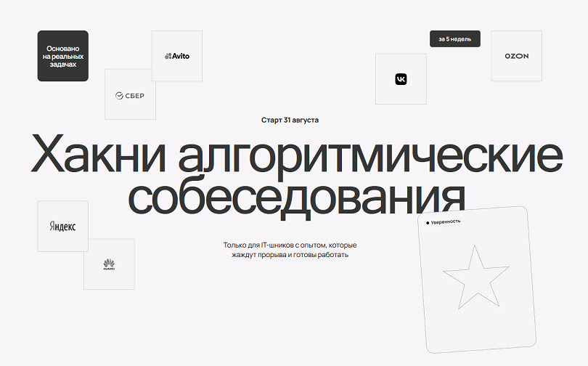Click the 'СБЕР' wordmark text
This screenshot has width=588, height=366.
136,95
